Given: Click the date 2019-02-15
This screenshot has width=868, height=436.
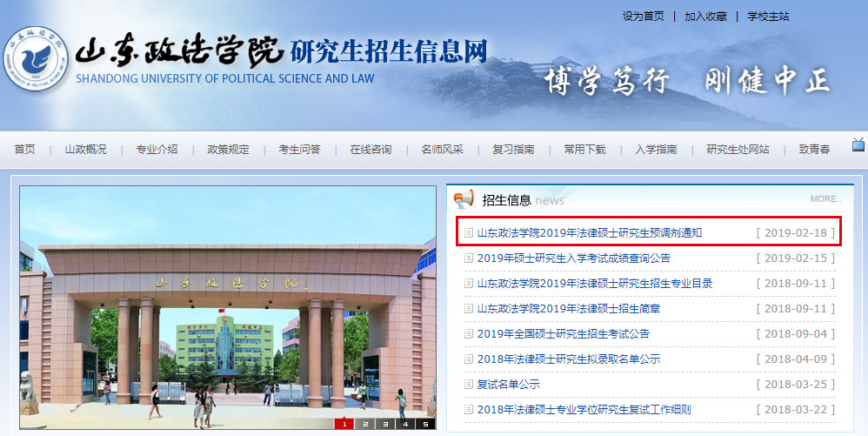Looking at the screenshot, I should point(796,258).
